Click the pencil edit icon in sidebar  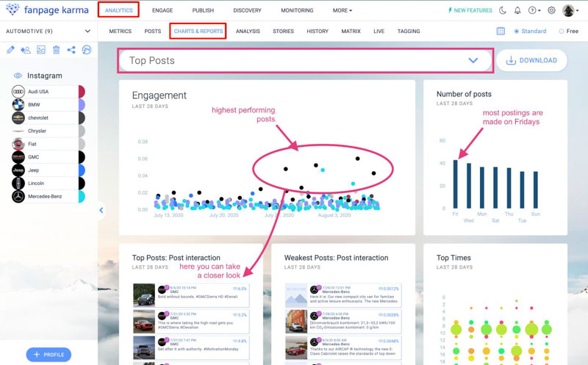[x=10, y=50]
